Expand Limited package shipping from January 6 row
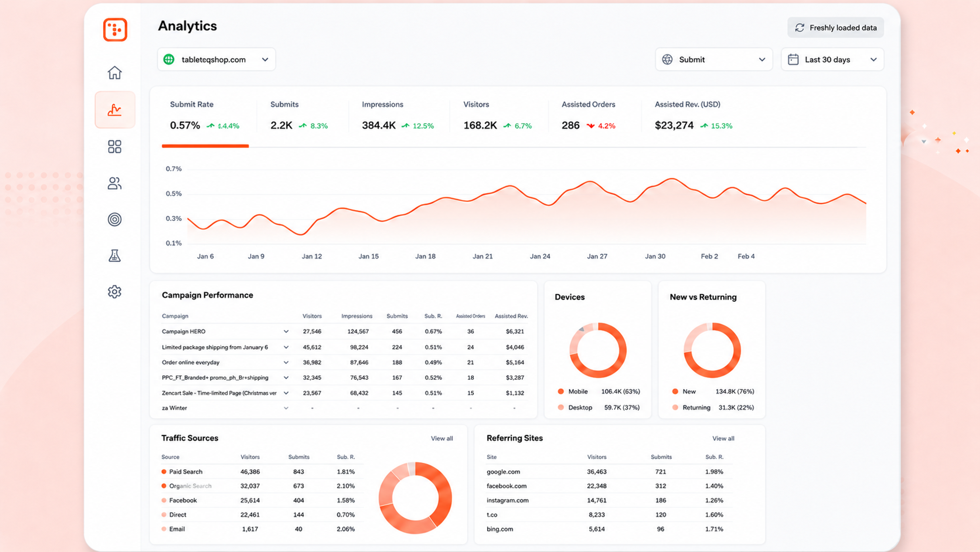The width and height of the screenshot is (980, 552). point(286,347)
